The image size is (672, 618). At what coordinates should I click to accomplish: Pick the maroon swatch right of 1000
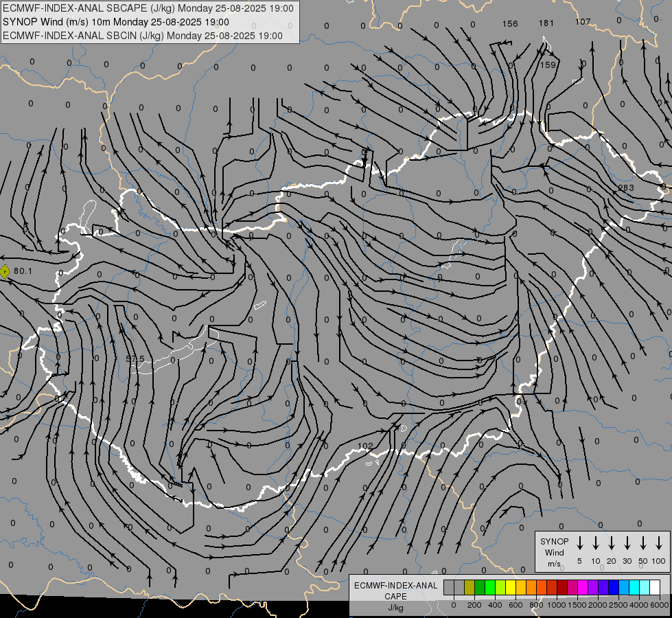coord(562,588)
